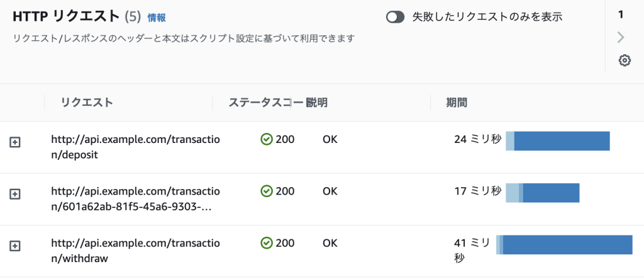Expand the withdraw request row
This screenshot has height=279, width=644.
pyautogui.click(x=15, y=246)
